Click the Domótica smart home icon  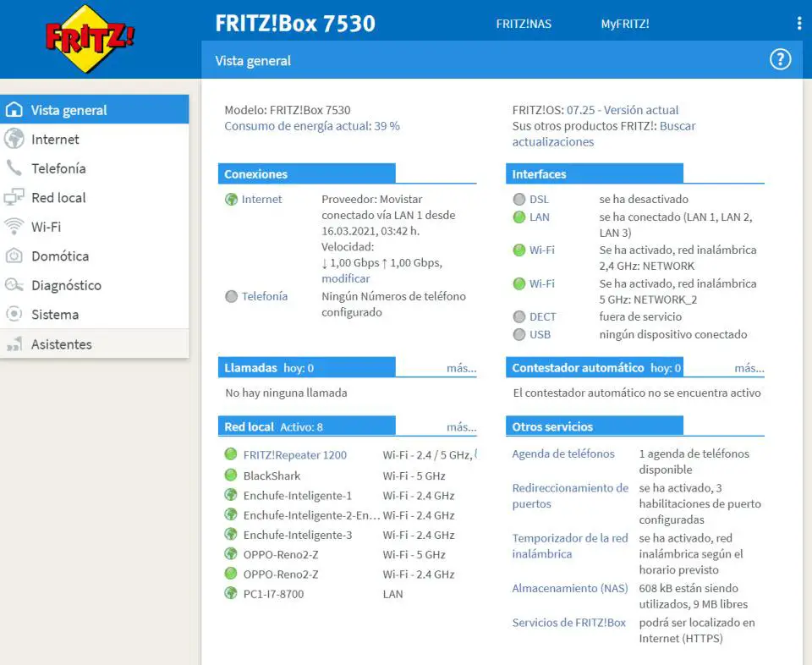click(14, 256)
